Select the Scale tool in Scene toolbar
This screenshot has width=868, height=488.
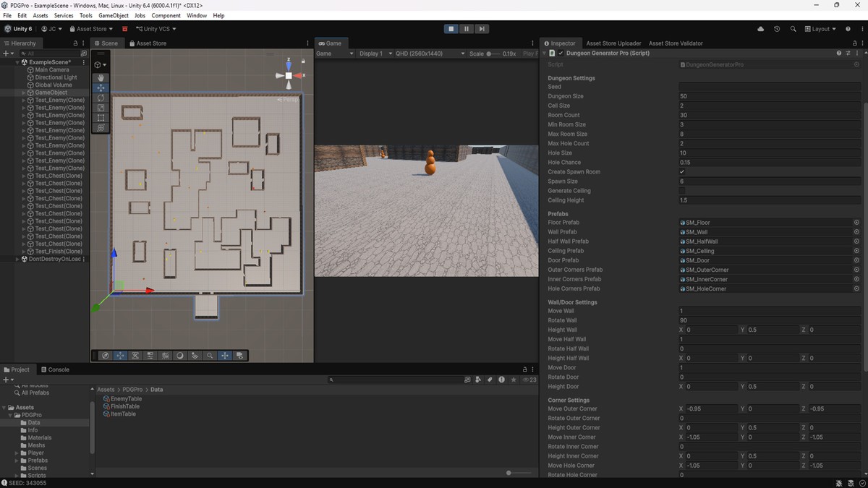point(101,108)
